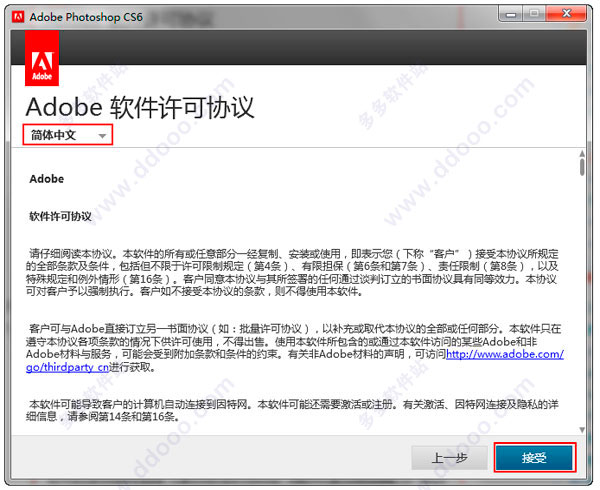Close the Photoshop CS6 installer window

click(567, 14)
